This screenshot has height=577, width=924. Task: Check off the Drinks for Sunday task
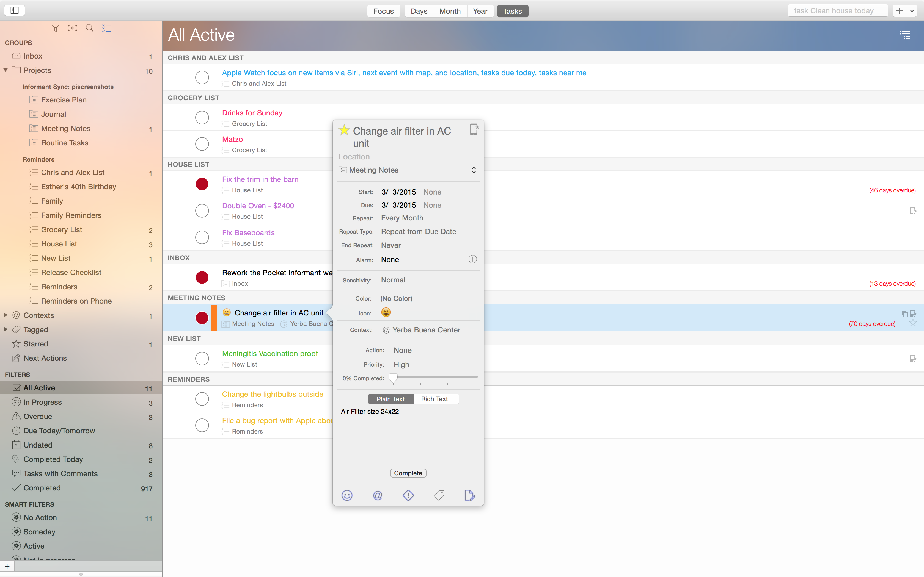(x=202, y=117)
